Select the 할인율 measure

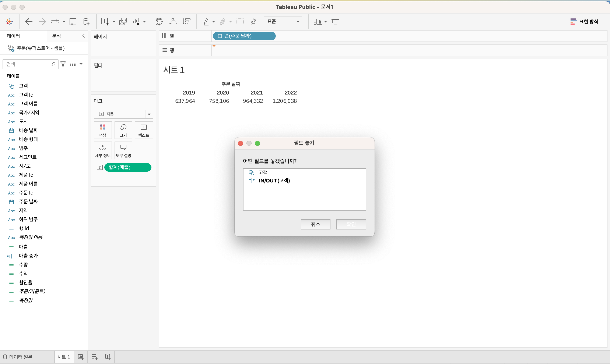click(x=25, y=283)
